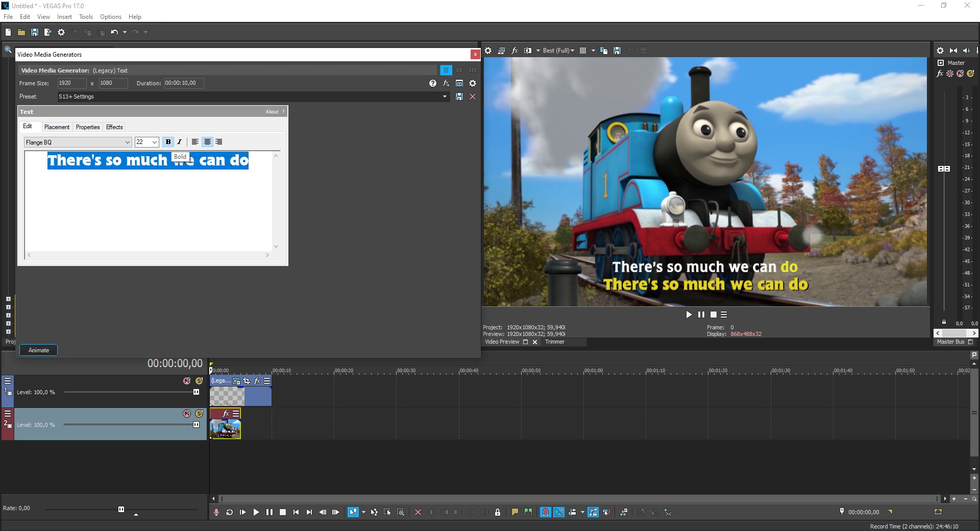Image resolution: width=980 pixels, height=531 pixels.
Task: Toggle Bold formatting in the text editor
Action: pos(168,142)
